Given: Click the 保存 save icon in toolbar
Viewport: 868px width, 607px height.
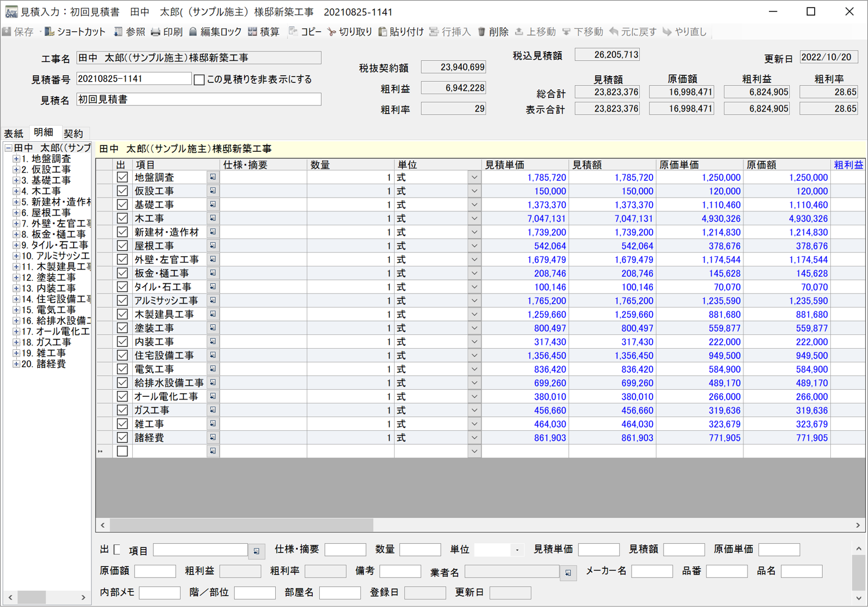Looking at the screenshot, I should [8, 32].
